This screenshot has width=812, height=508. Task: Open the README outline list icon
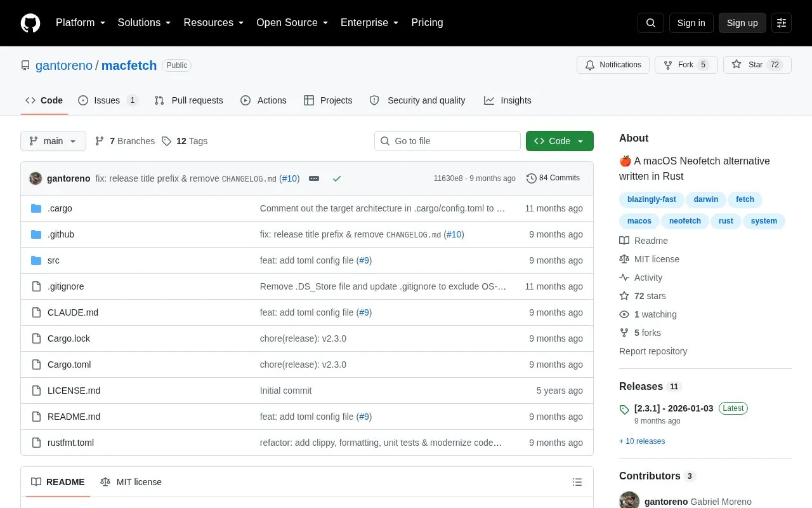577,482
